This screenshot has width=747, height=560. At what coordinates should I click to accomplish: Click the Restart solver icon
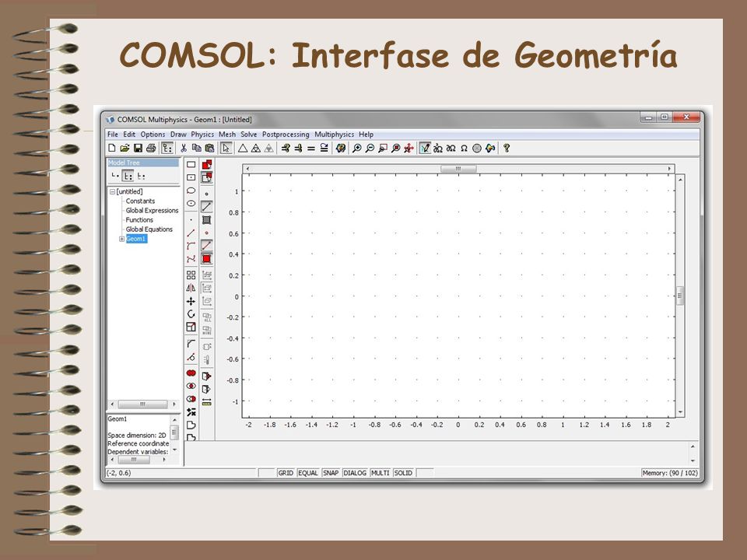[324, 148]
